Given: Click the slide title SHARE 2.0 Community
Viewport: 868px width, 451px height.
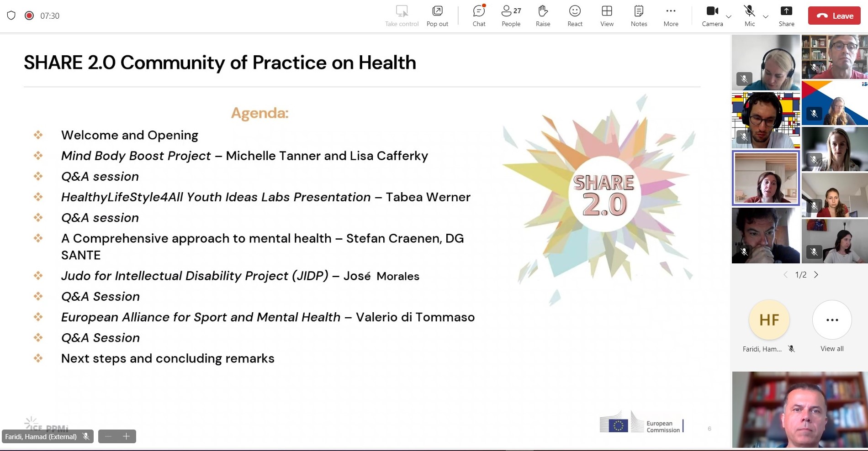Looking at the screenshot, I should pos(220,63).
